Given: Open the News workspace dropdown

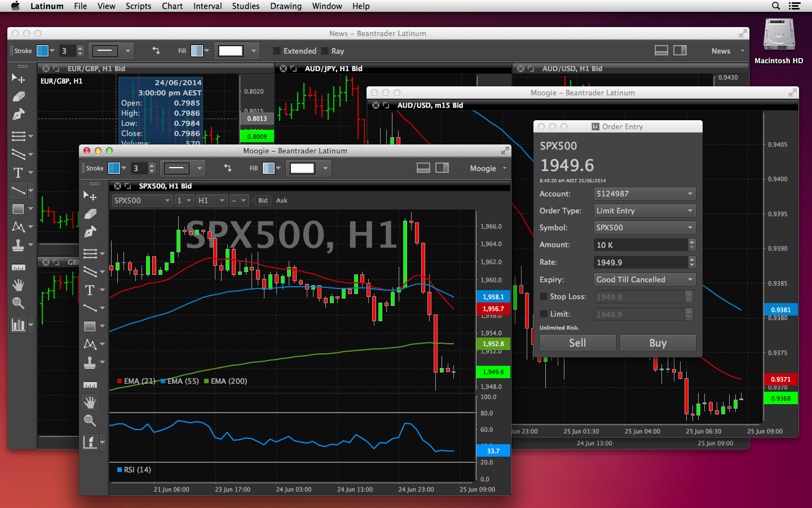Looking at the screenshot, I should (727, 51).
